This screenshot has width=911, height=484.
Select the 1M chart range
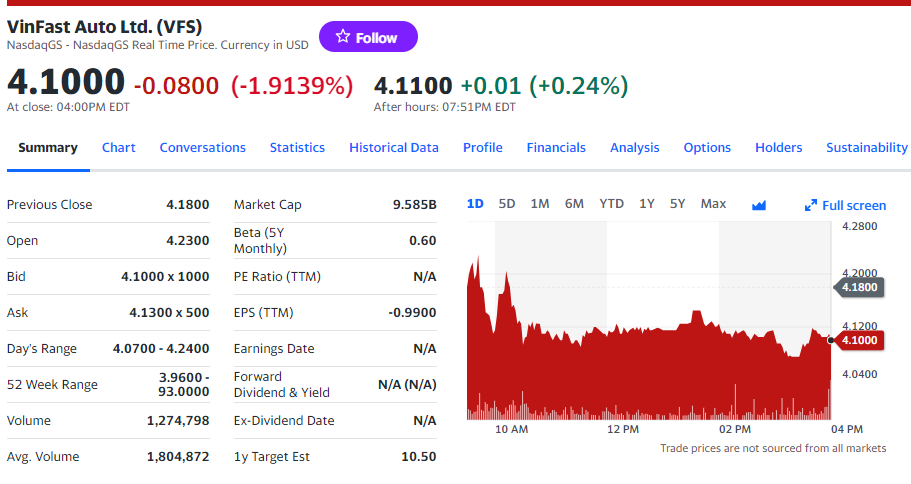click(540, 204)
